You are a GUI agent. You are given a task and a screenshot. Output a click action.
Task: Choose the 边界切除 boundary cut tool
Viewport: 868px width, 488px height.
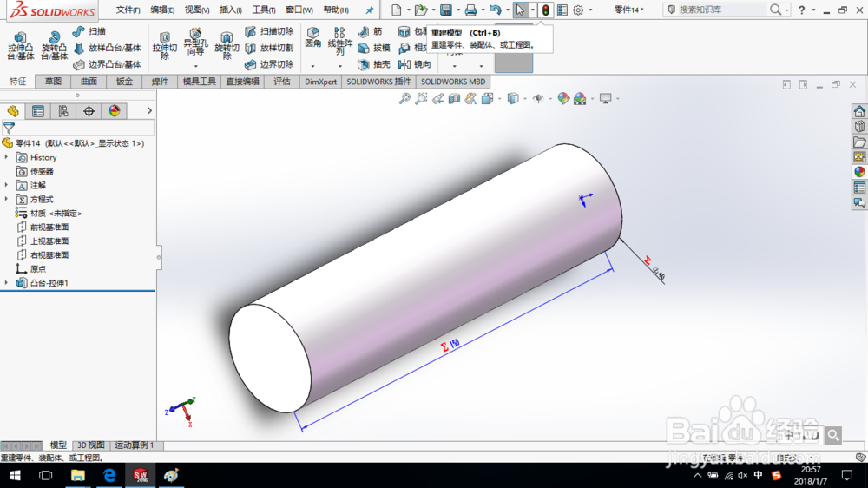tap(270, 64)
